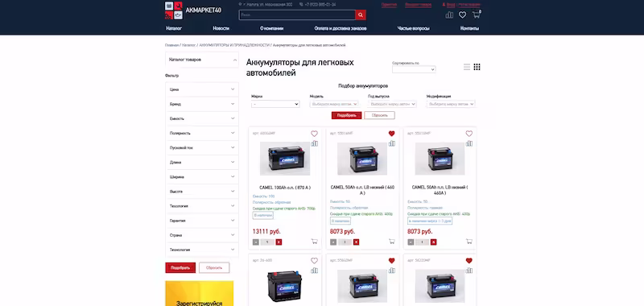Expand the Ширина filter

point(202,176)
